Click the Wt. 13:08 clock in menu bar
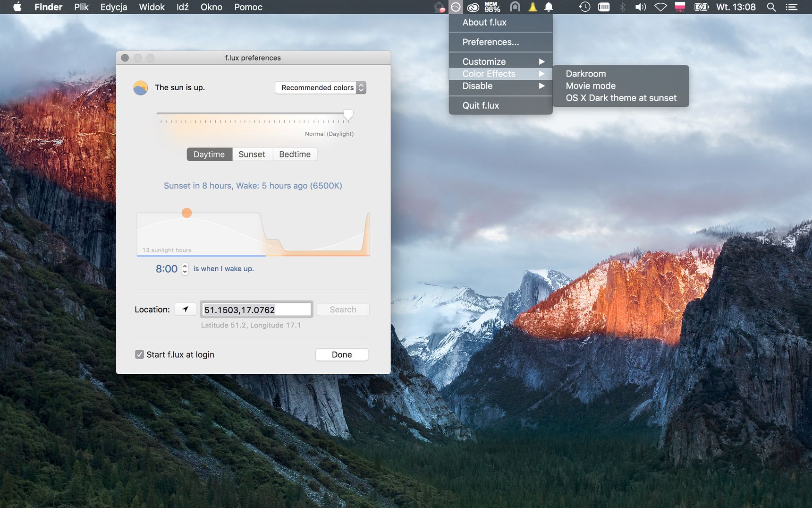Screen dimensions: 812x508 pos(736,7)
